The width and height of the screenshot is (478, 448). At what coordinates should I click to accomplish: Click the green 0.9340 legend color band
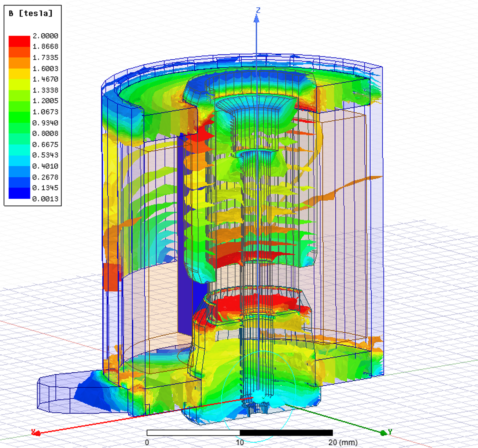click(19, 117)
